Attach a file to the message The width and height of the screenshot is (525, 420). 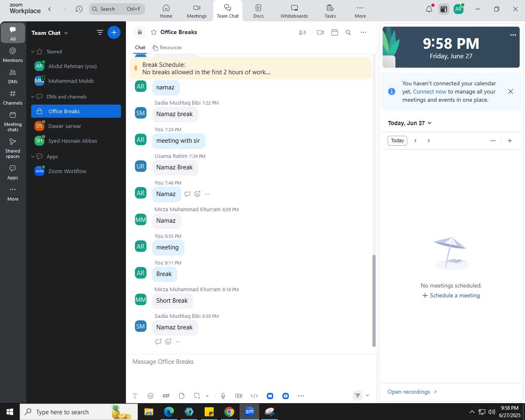pyautogui.click(x=182, y=396)
